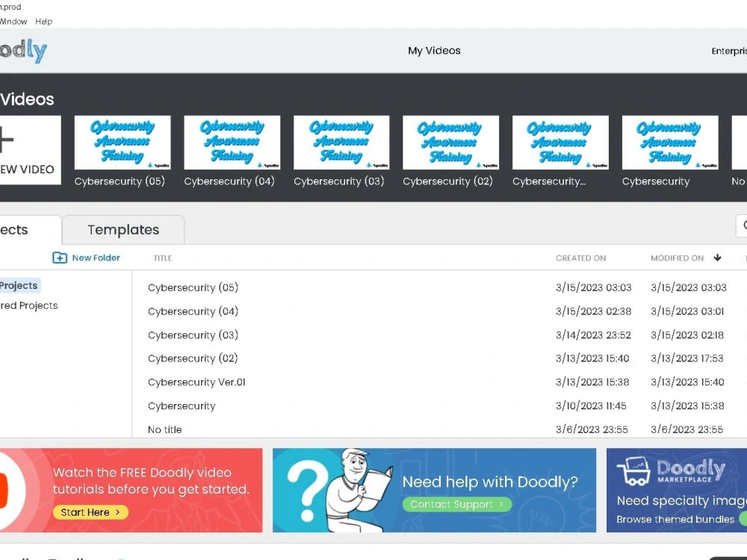Click the New Folder plus icon
747x560 pixels.
pyautogui.click(x=60, y=258)
